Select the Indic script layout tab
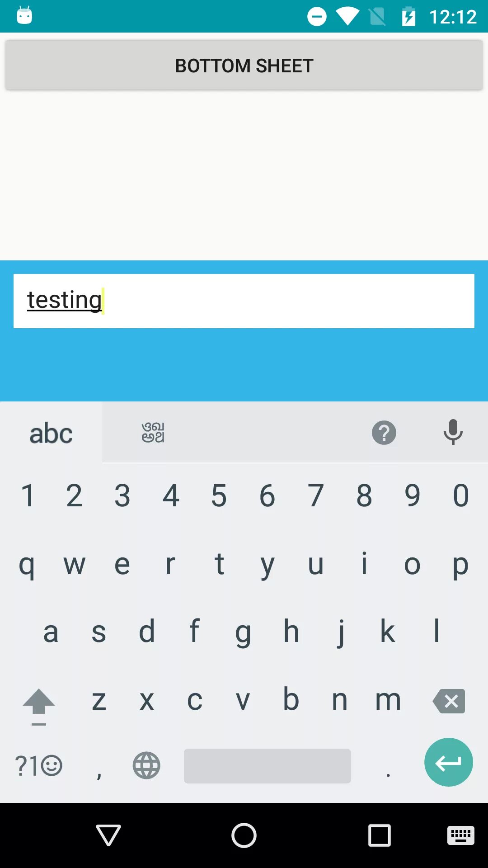The width and height of the screenshot is (488, 868). (x=153, y=433)
